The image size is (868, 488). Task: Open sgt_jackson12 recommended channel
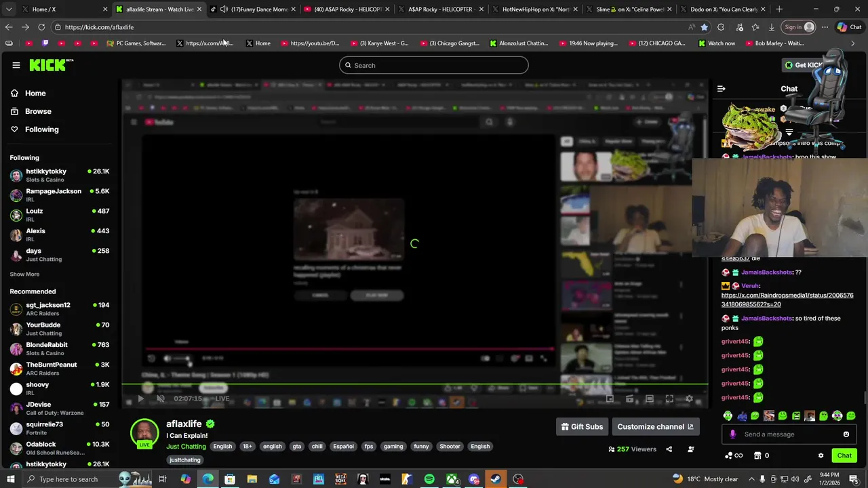(x=60, y=309)
